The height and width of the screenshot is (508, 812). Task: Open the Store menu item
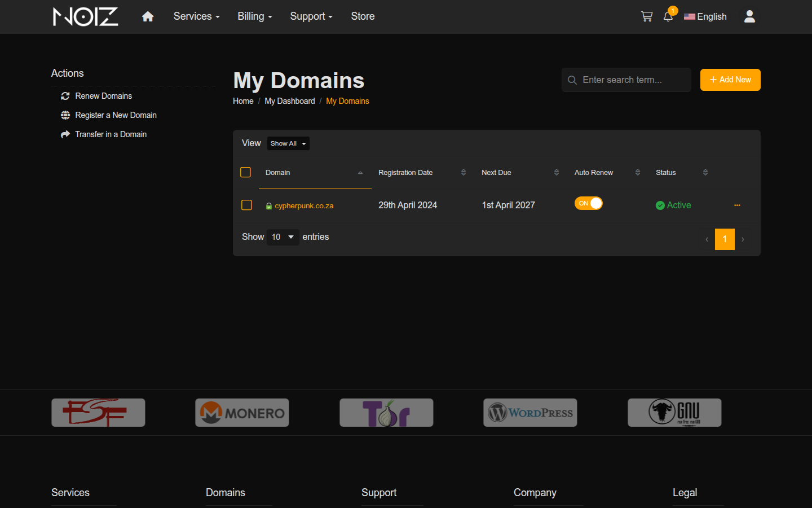(x=363, y=16)
